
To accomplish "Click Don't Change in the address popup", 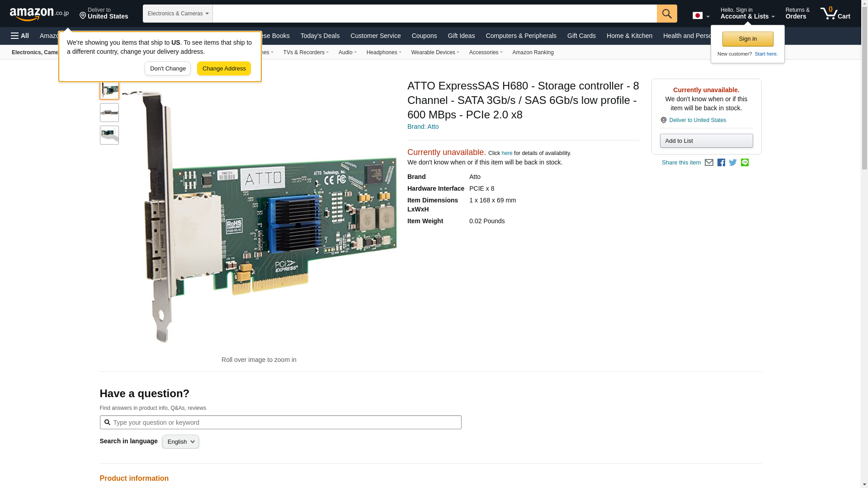I will [x=167, y=69].
